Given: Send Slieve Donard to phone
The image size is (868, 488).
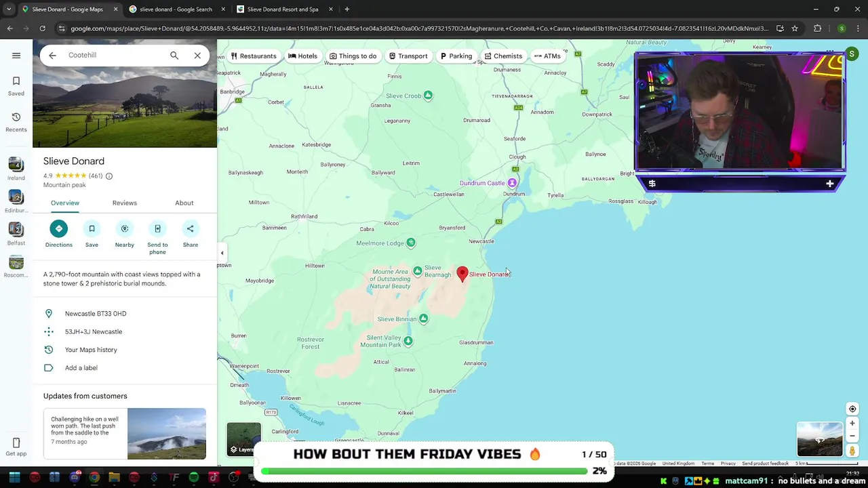Looking at the screenshot, I should pos(157,238).
